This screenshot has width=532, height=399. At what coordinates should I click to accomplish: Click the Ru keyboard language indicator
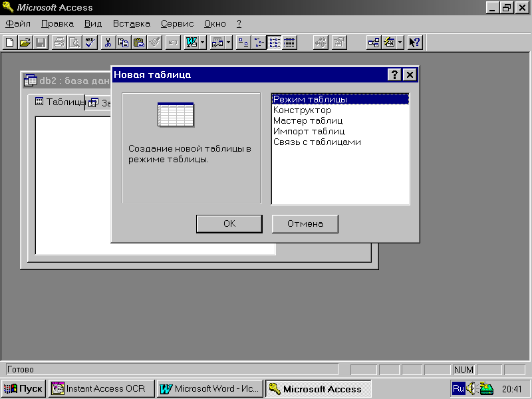[458, 388]
